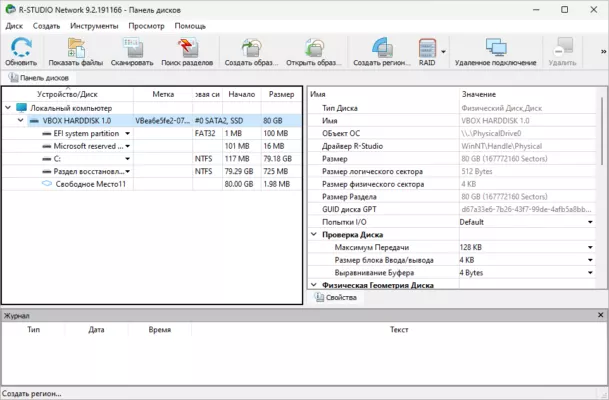Viewport: 609px width, 400px height.
Task: Click the Свойства tab icon
Action: pos(319,297)
